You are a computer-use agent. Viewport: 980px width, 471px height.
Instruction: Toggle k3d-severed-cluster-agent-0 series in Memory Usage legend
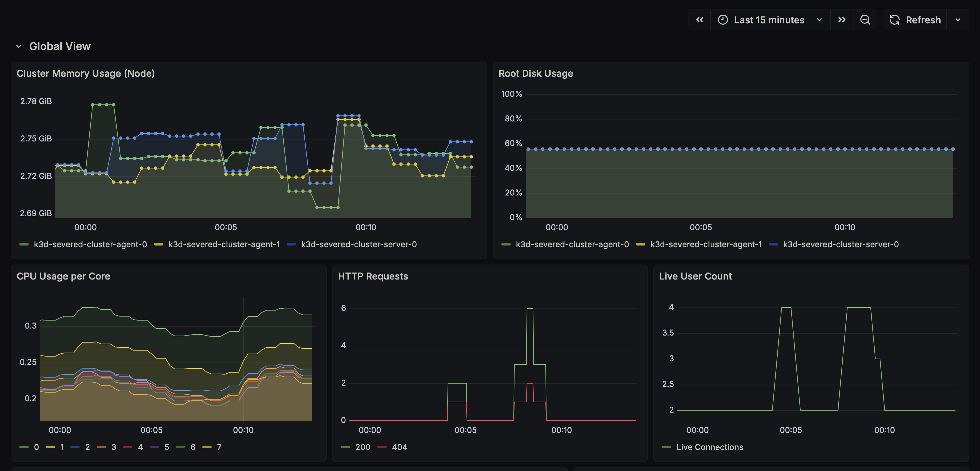(90, 245)
